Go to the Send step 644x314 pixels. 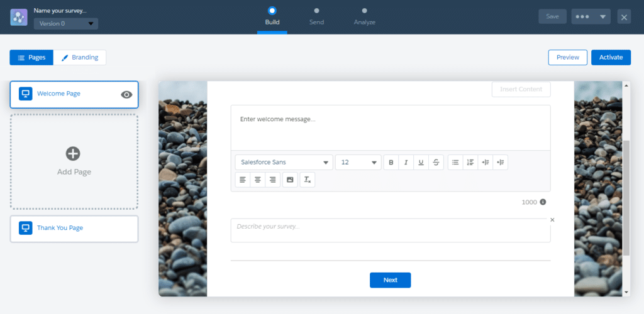(316, 16)
